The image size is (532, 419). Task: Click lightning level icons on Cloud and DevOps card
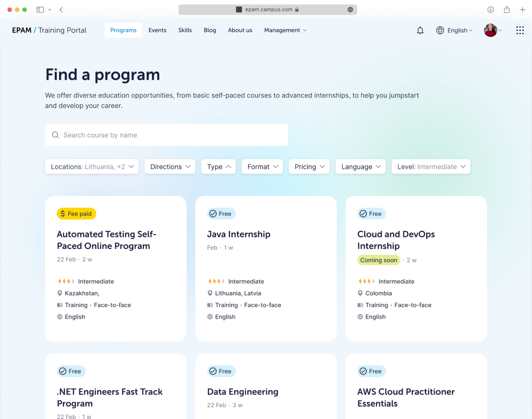coord(366,281)
